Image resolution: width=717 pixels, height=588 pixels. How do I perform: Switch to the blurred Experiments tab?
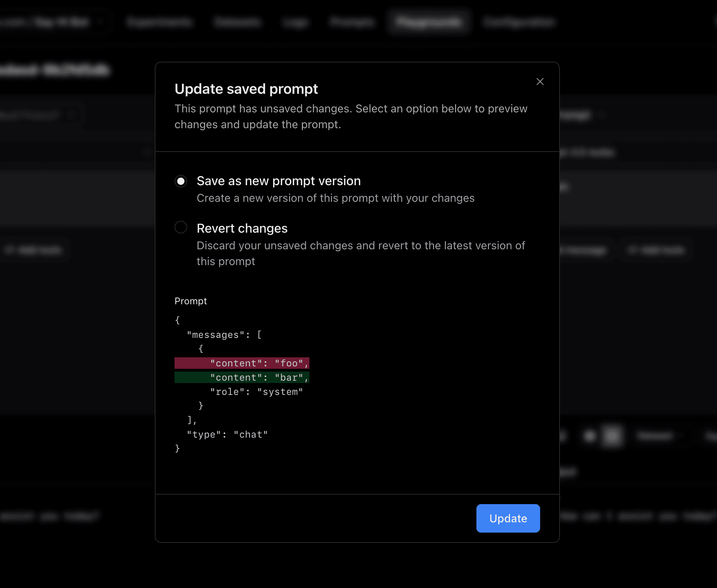coord(159,22)
